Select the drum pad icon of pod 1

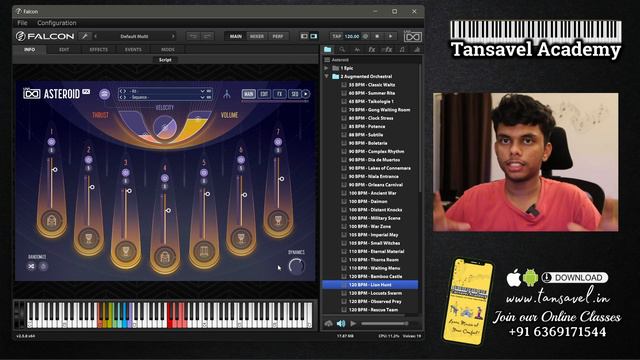(x=51, y=221)
